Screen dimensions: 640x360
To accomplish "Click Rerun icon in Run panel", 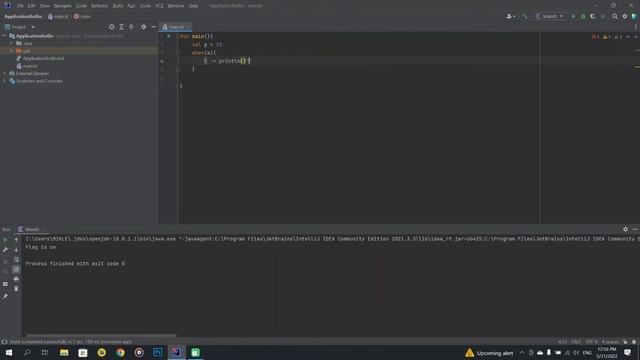I will (5, 240).
